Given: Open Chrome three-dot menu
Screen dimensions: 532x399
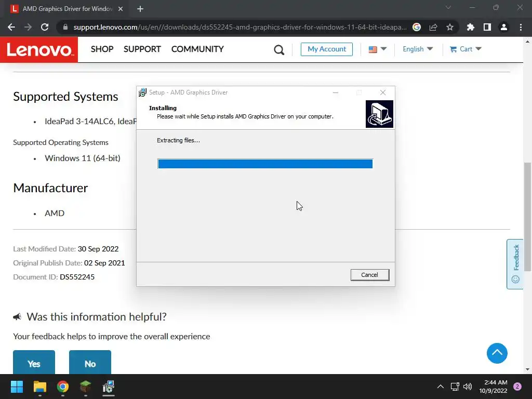Looking at the screenshot, I should pos(521,27).
